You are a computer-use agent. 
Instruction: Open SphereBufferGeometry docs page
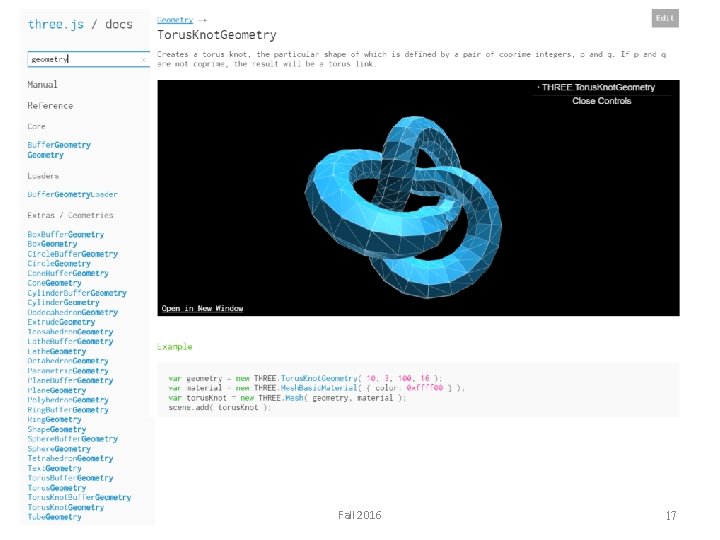tap(73, 439)
